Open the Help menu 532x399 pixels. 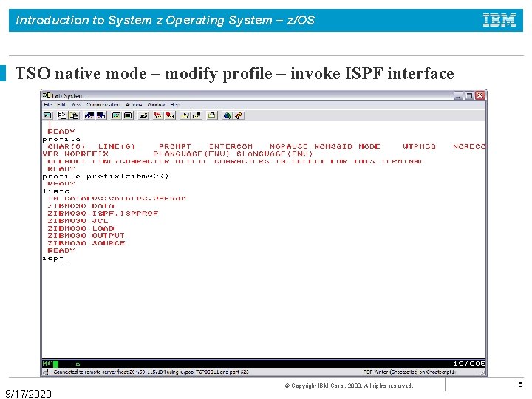click(175, 105)
